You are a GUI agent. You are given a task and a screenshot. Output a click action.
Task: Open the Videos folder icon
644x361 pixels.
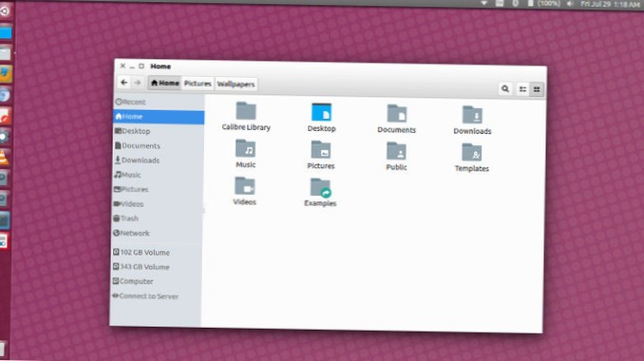(x=245, y=185)
